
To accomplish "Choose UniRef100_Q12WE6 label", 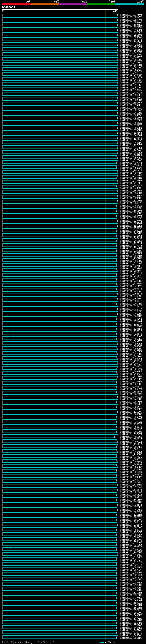I will (x=131, y=557).
